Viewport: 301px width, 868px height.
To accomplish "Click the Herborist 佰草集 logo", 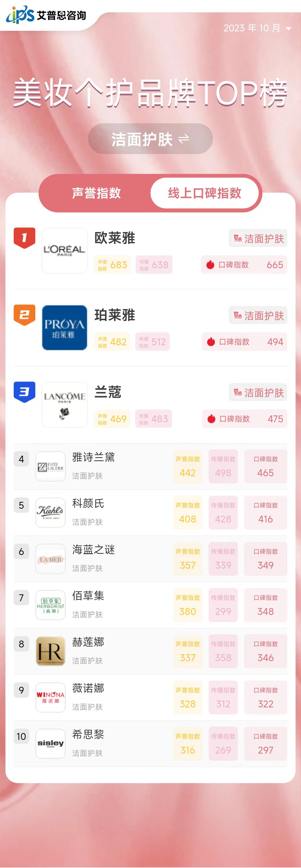I will 51,605.
